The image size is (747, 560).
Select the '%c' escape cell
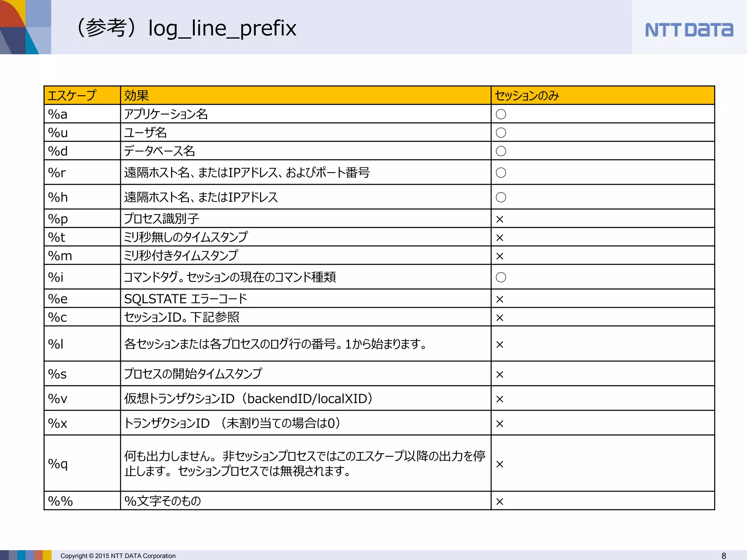coord(82,317)
